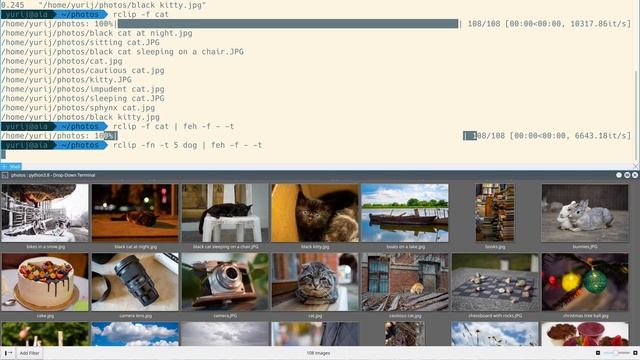
Task: Click the close tab X in terminal
Action: [x=636, y=166]
